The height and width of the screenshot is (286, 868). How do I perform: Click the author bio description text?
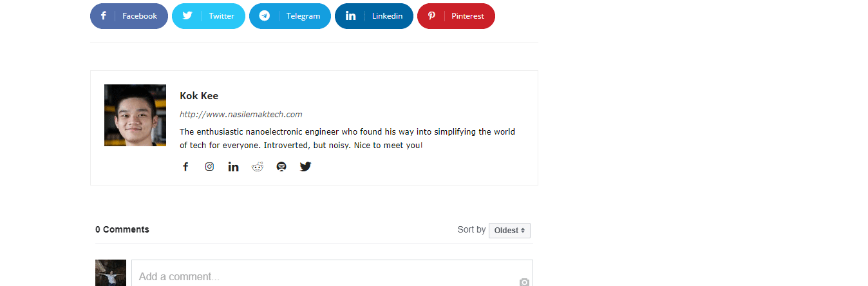(x=347, y=138)
